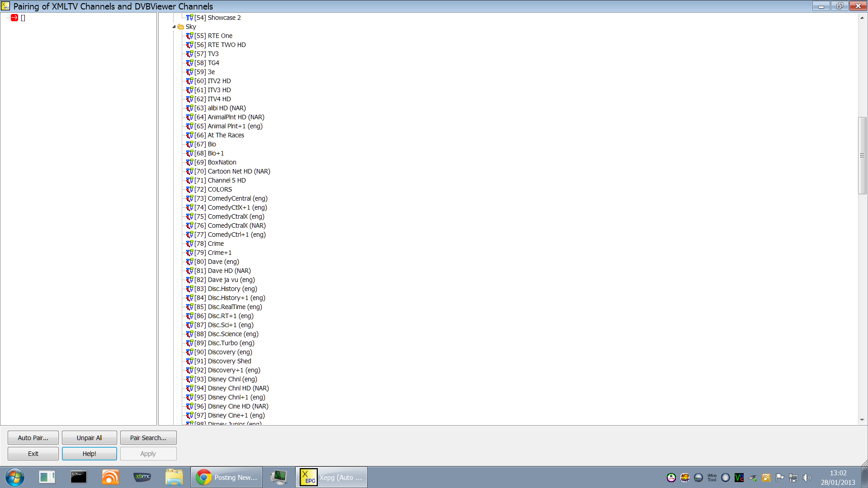
Task: Click the Sky folder icon
Action: pyautogui.click(x=181, y=27)
